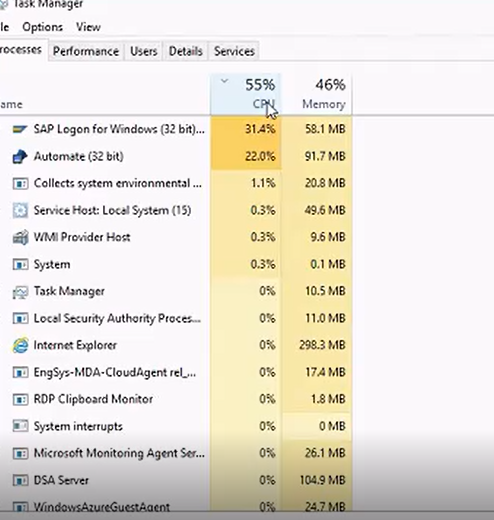Click the RDP Clipboard Monitor icon

point(20,399)
